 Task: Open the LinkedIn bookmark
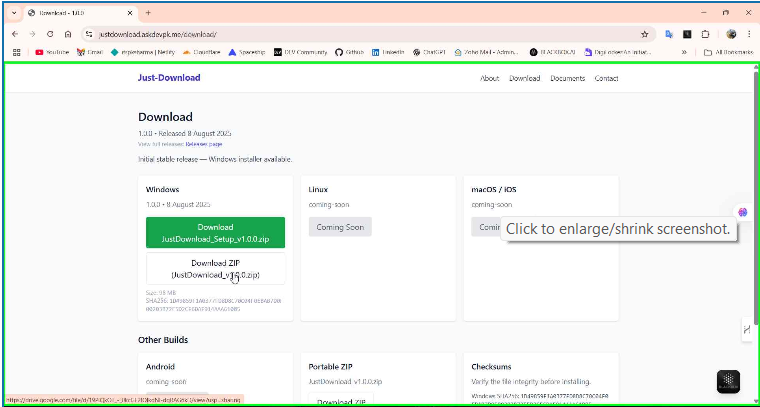389,52
